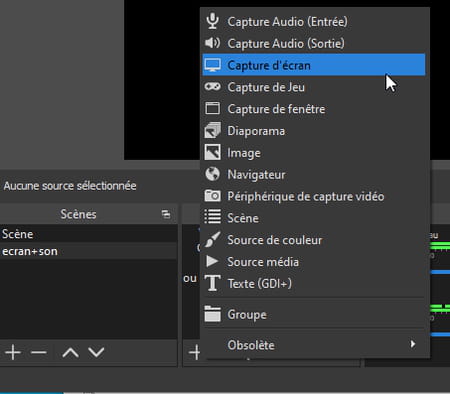Screen dimensions: 450x394
Task: Add a source with the Sources plus button
Action: pos(195,352)
